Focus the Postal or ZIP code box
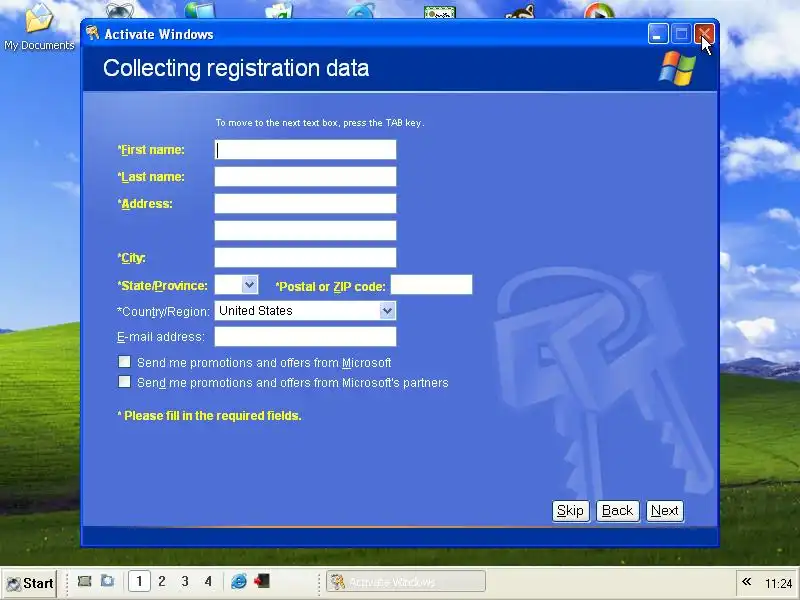The height and width of the screenshot is (600, 800). pyautogui.click(x=432, y=285)
